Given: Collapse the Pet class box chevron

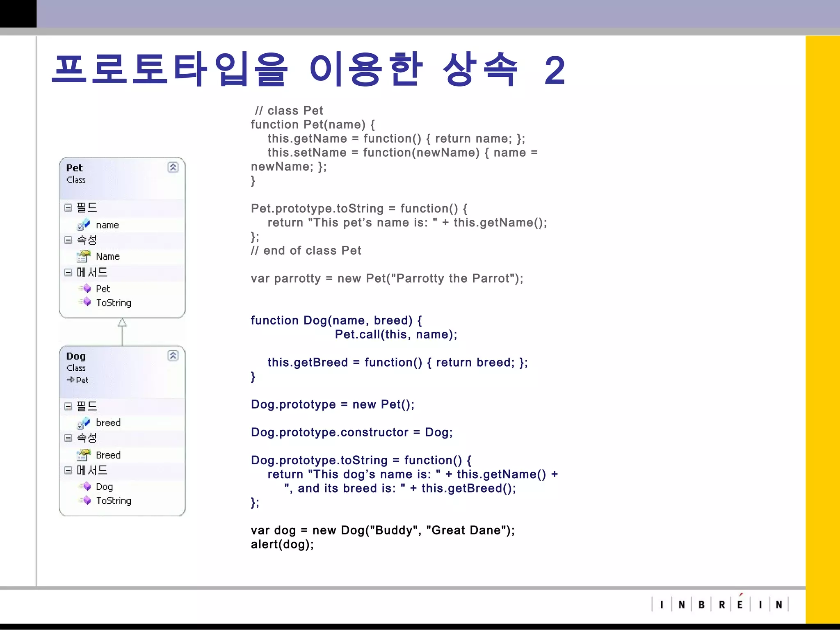Looking at the screenshot, I should [x=173, y=167].
